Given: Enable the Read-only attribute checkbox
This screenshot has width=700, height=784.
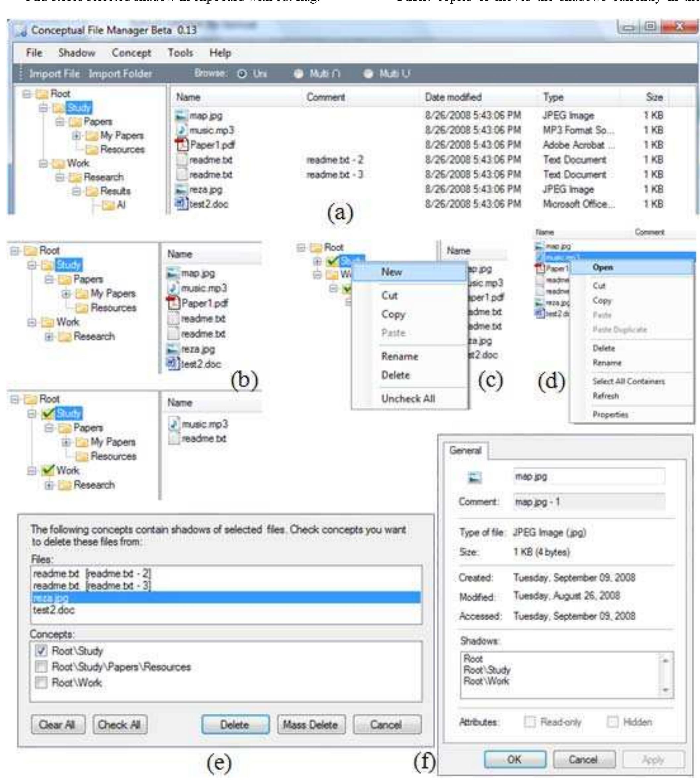Looking at the screenshot, I should (x=530, y=722).
